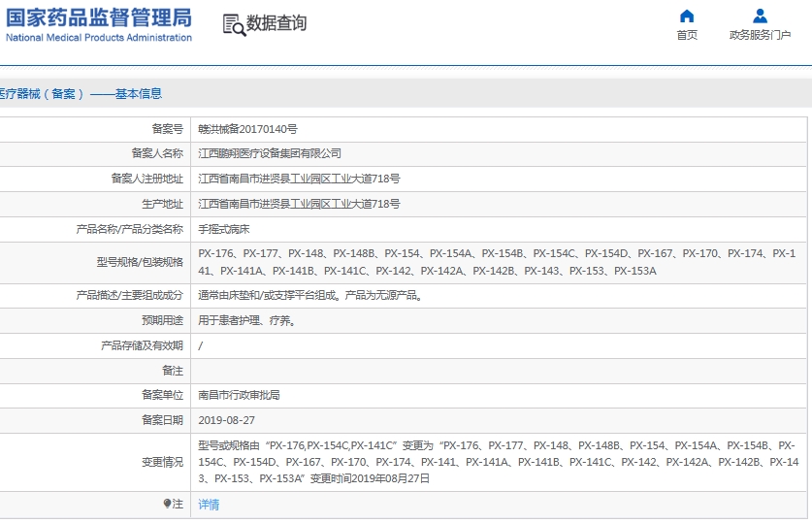Open the 详情 details link
The image size is (812, 523).
(209, 505)
